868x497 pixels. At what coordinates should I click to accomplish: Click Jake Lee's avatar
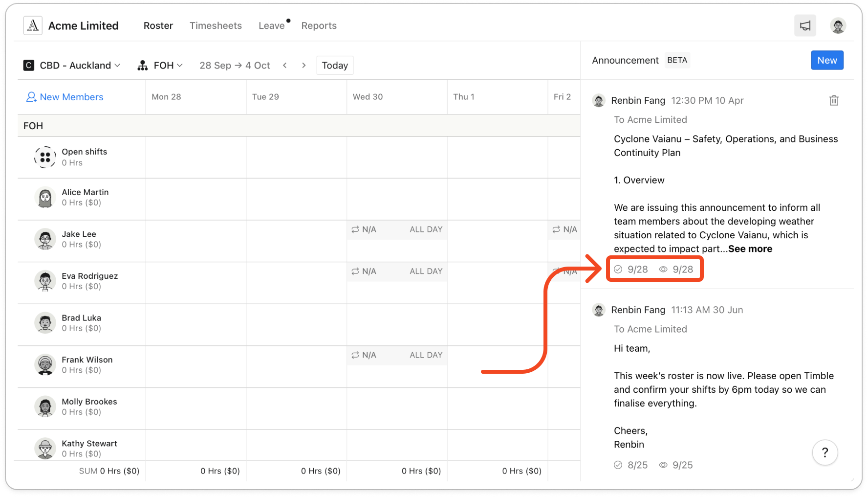point(45,240)
